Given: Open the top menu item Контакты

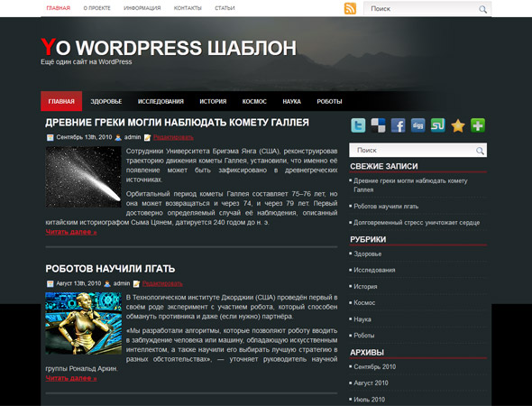Looking at the screenshot, I should tap(188, 8).
